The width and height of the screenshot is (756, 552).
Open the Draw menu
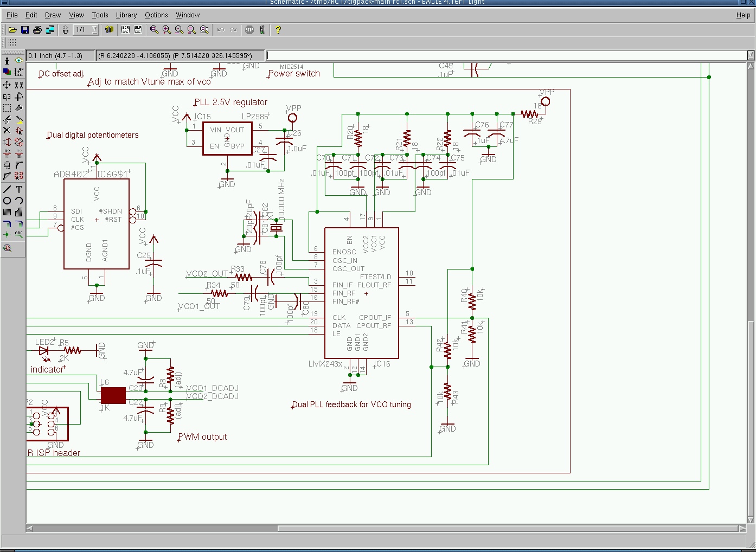(x=53, y=15)
